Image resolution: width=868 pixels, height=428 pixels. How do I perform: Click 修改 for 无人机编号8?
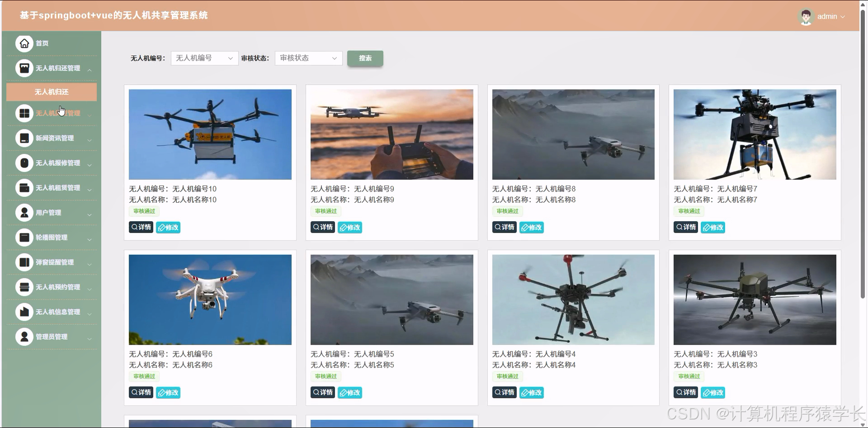[x=532, y=228]
